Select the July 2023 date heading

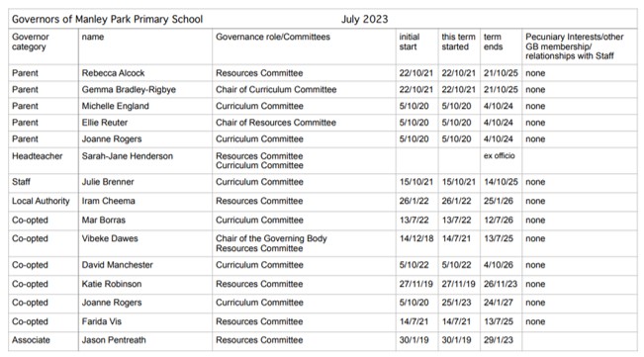364,20
